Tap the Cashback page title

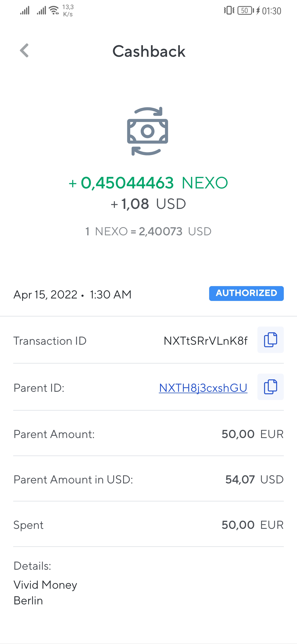point(149,52)
